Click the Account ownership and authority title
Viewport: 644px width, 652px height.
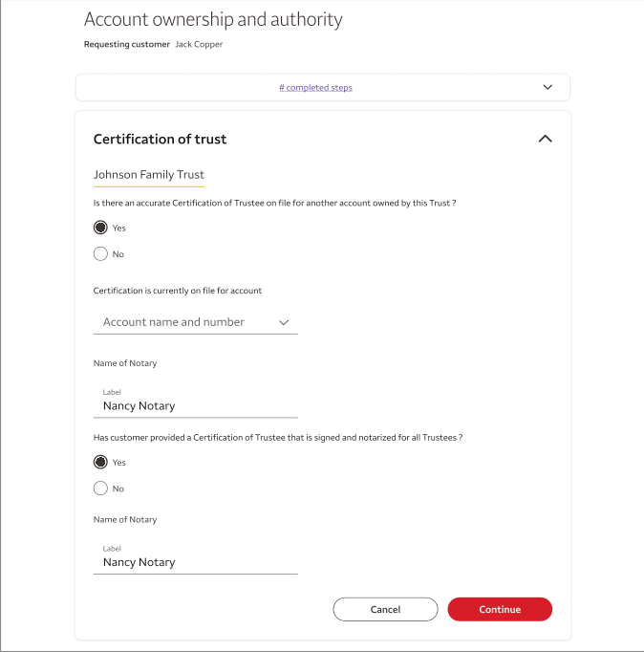[x=213, y=19]
